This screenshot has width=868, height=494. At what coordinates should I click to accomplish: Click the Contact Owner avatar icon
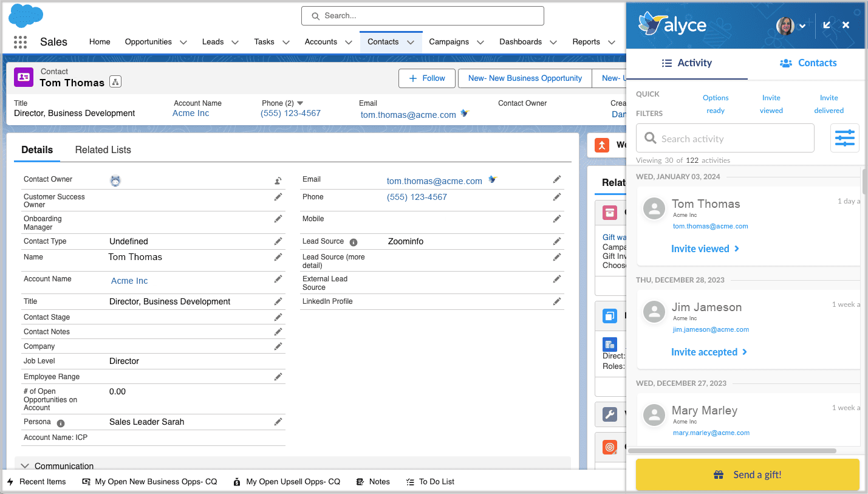(115, 180)
